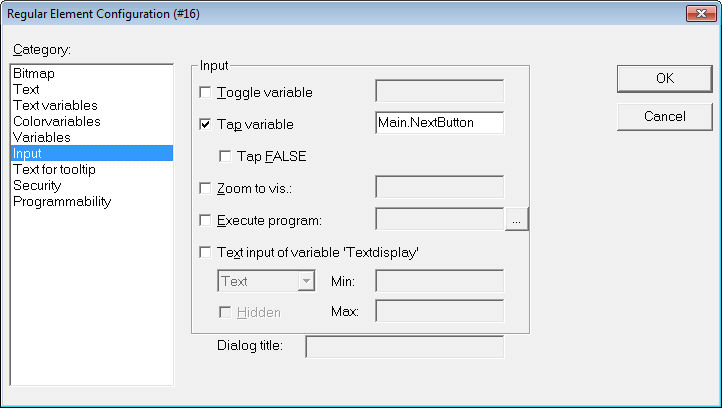Tick the Zoom to vis. checkbox

(x=205, y=188)
